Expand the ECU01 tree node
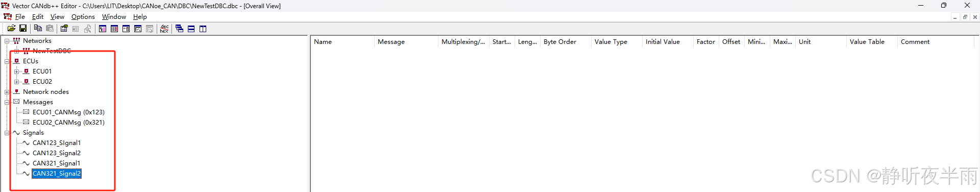Viewport: 980px width, 192px height. [16, 71]
